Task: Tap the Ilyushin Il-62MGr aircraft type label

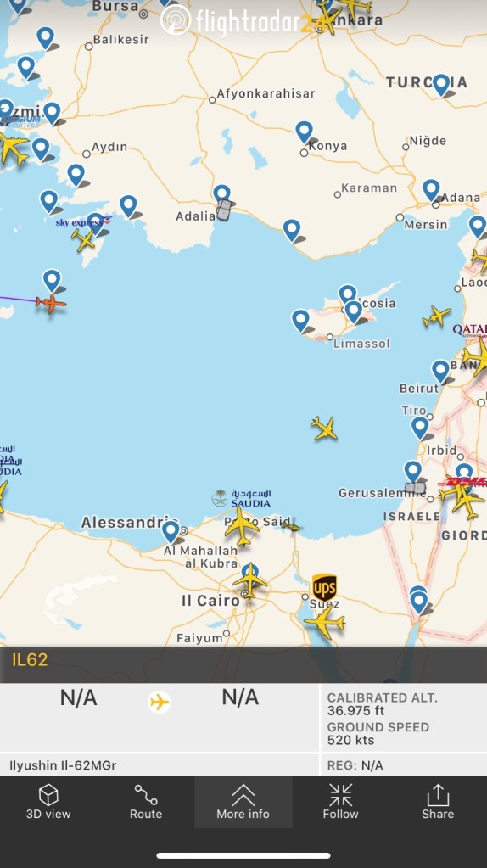Action: point(63,765)
